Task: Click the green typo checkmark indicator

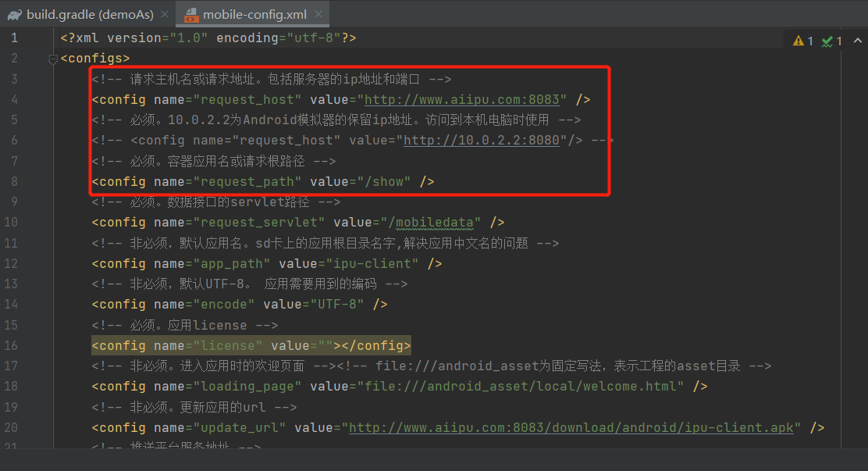Action: 827,41
